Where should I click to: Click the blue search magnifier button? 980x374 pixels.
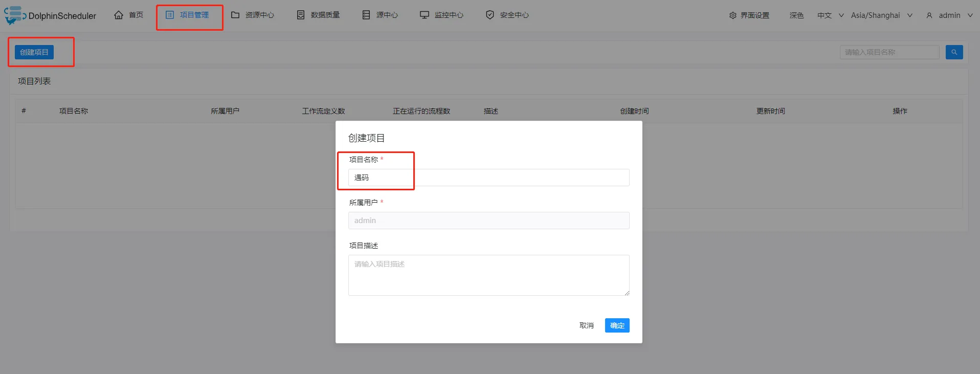click(x=954, y=52)
